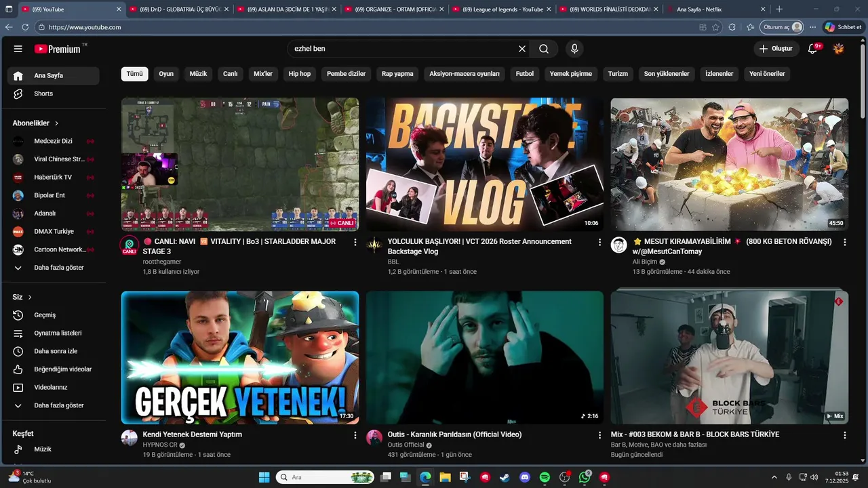Open more options for NAVI VITALITY live stream
868x488 pixels.
pos(355,242)
